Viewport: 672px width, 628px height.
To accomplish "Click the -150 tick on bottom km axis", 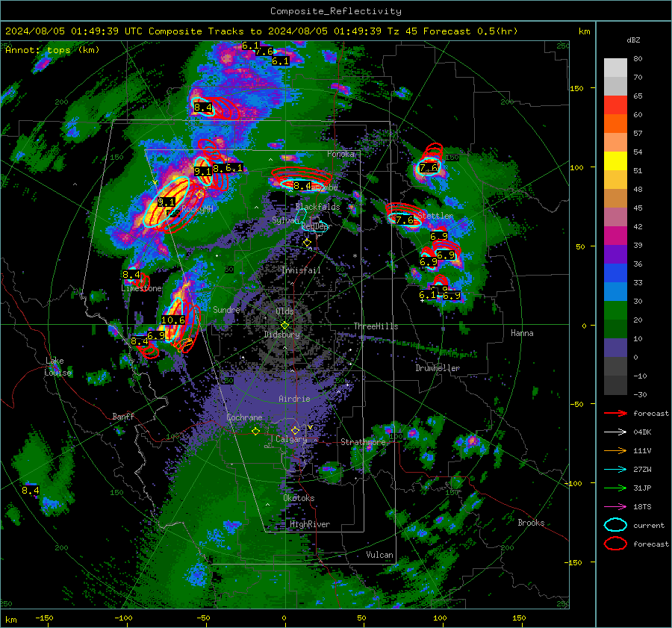I will (x=44, y=618).
